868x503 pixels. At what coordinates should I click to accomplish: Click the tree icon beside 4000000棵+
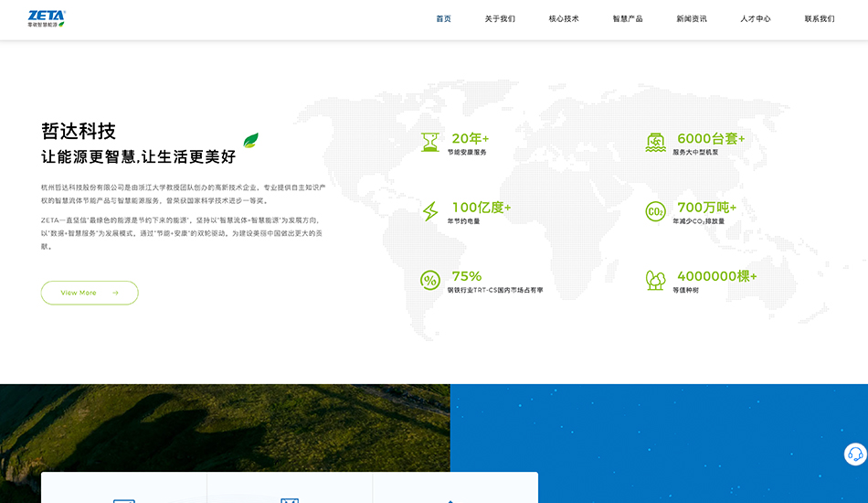click(x=655, y=280)
